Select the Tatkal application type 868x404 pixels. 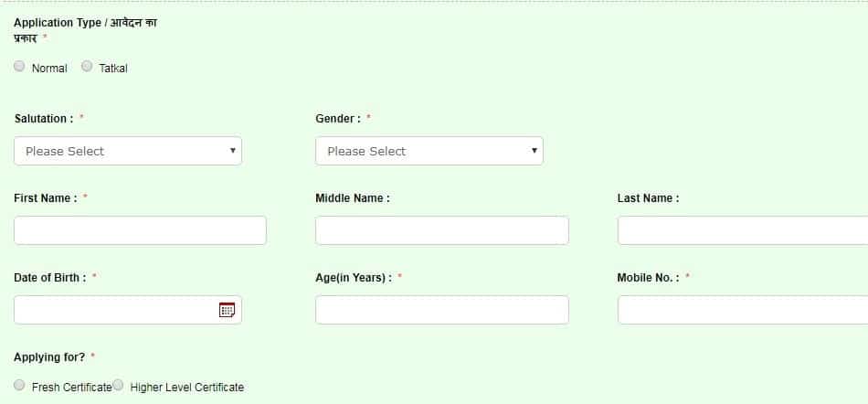coord(87,67)
